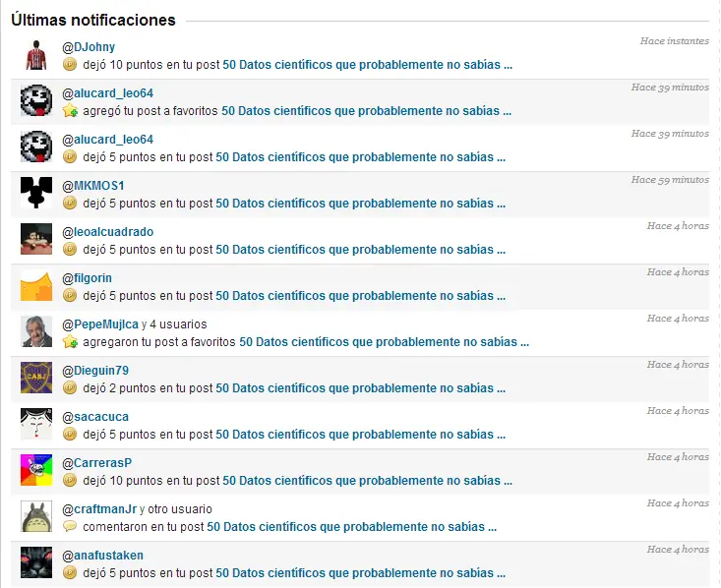Image resolution: width=721 pixels, height=588 pixels.
Task: Open the @DJohny profile link
Action: [x=89, y=47]
